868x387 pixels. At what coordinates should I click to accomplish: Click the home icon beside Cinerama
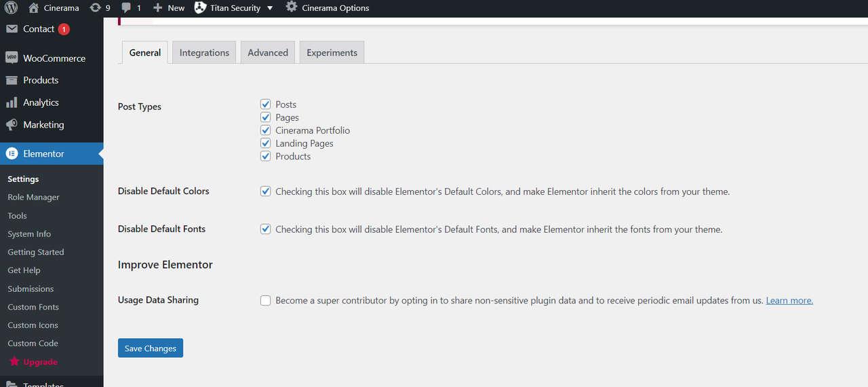(34, 8)
